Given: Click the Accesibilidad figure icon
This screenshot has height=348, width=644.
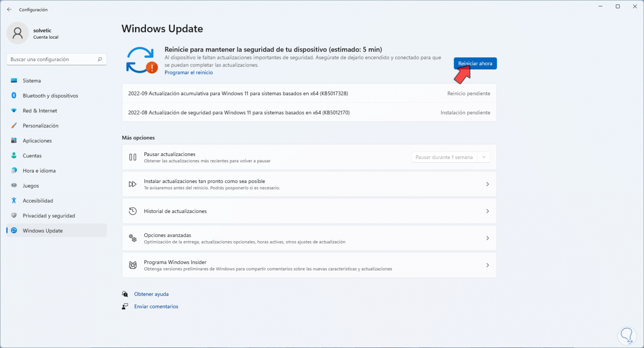Looking at the screenshot, I should point(14,201).
